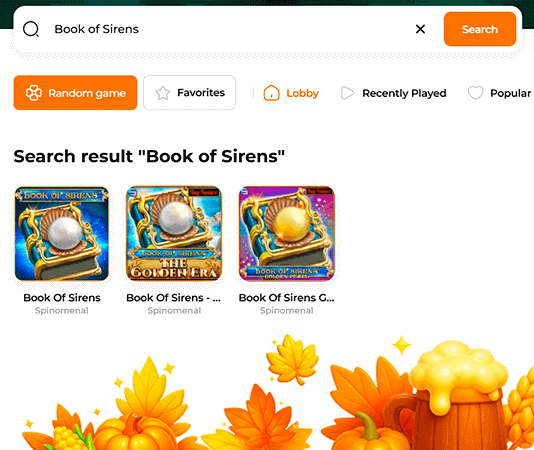534x450 pixels.
Task: Open the Book Of Sirens game thumbnail
Action: click(x=62, y=234)
